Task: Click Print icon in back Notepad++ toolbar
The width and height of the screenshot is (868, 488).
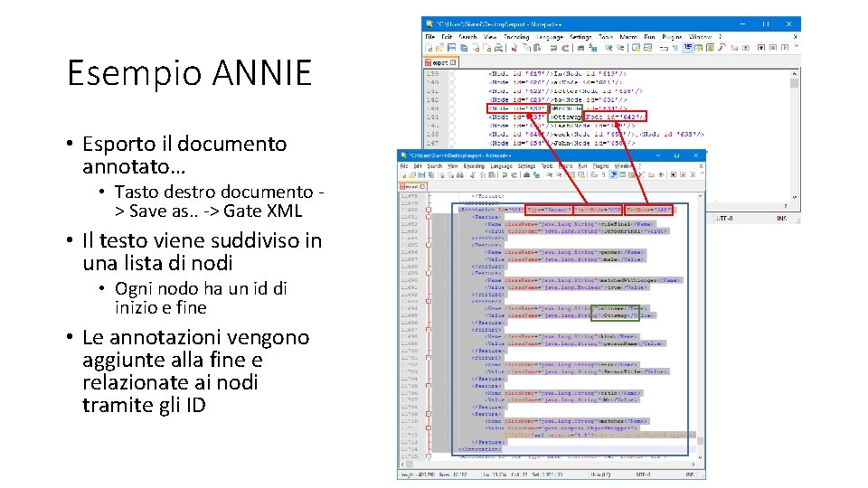Action: [498, 48]
